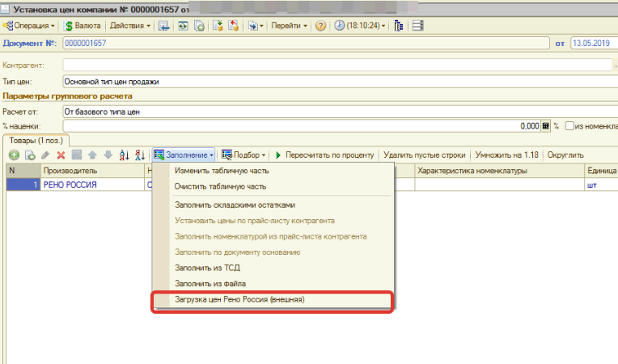Choose Заполнить складскими остатками menu item
The height and width of the screenshot is (364, 618).
273,205
